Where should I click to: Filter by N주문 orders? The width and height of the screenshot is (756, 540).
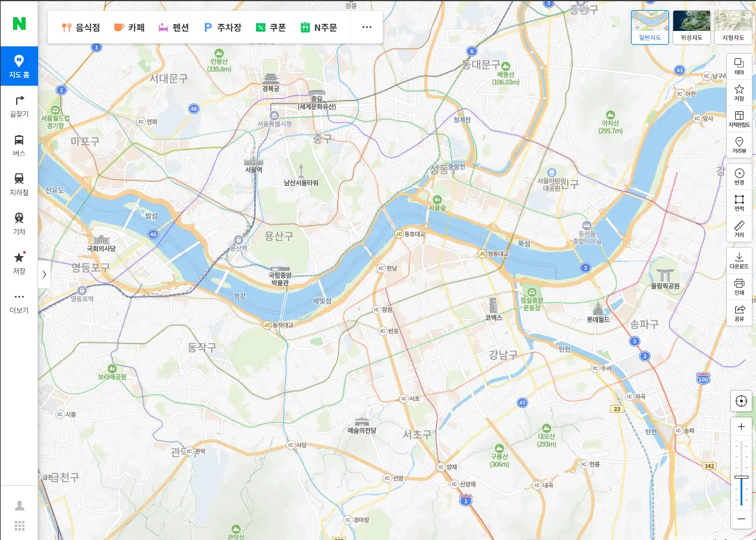point(319,27)
